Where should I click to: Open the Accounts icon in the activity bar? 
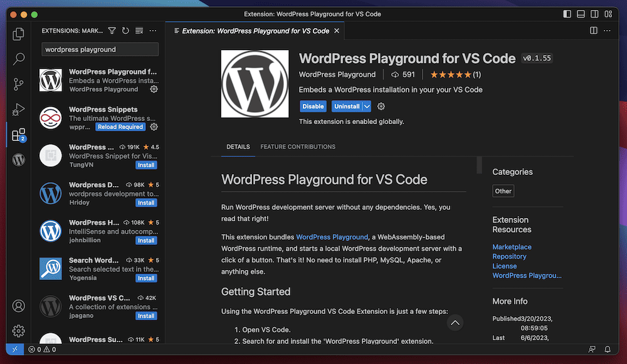coord(18,306)
